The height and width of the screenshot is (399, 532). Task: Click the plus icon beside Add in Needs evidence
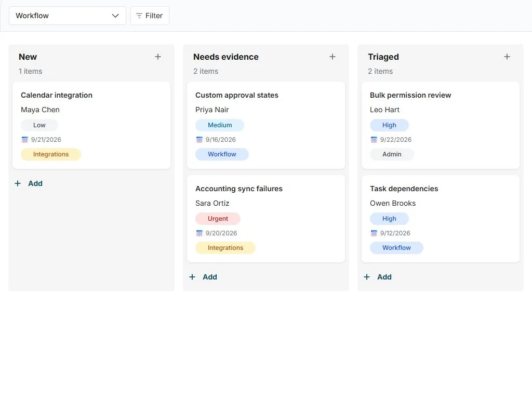[x=192, y=277]
